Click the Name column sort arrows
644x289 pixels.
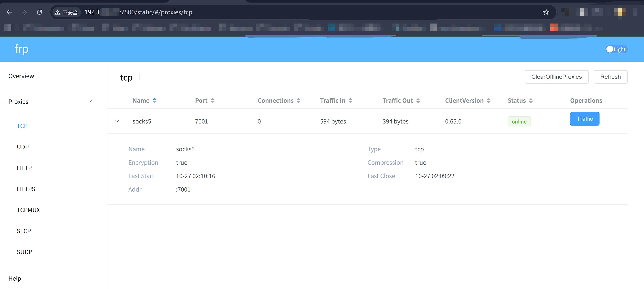pos(155,101)
